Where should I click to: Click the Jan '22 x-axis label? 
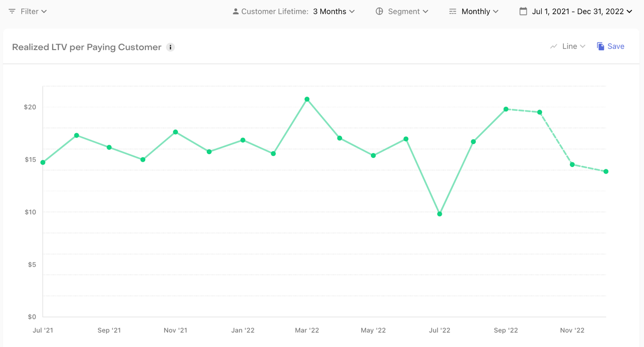coord(243,330)
